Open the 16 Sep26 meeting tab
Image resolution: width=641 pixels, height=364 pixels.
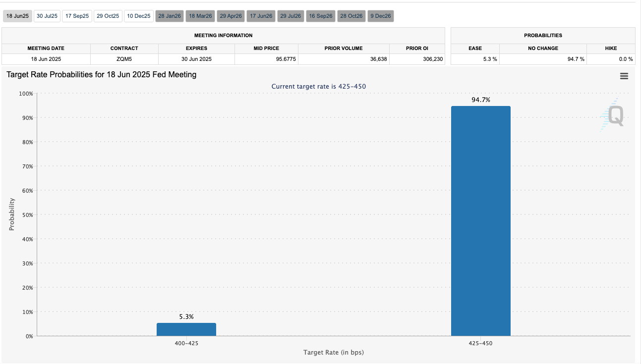point(321,16)
